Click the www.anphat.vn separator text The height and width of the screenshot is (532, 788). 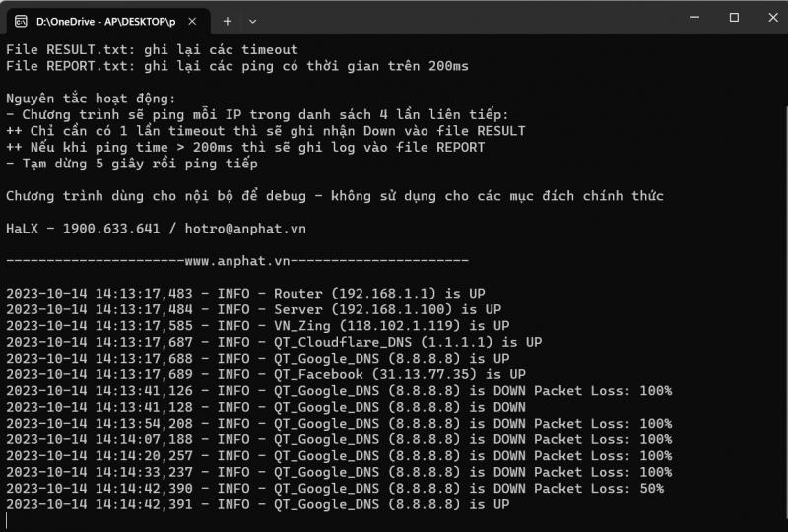tap(237, 261)
